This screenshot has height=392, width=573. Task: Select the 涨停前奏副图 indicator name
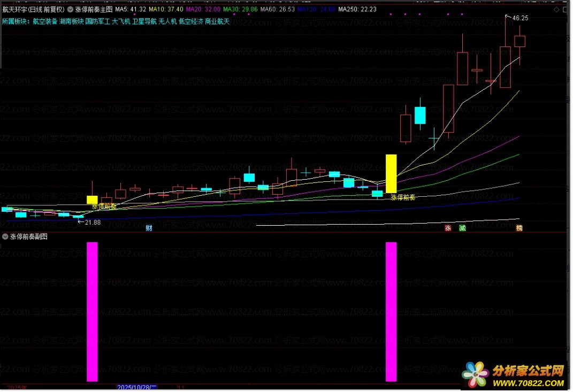click(x=29, y=237)
